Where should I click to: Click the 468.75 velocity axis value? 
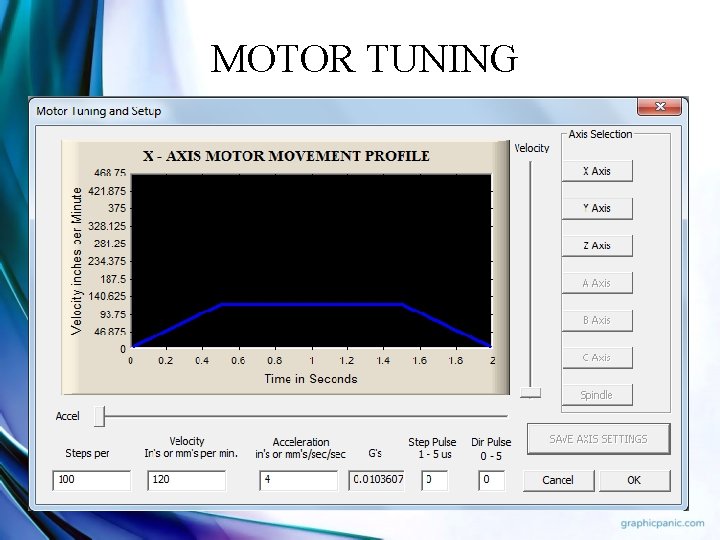[110, 173]
